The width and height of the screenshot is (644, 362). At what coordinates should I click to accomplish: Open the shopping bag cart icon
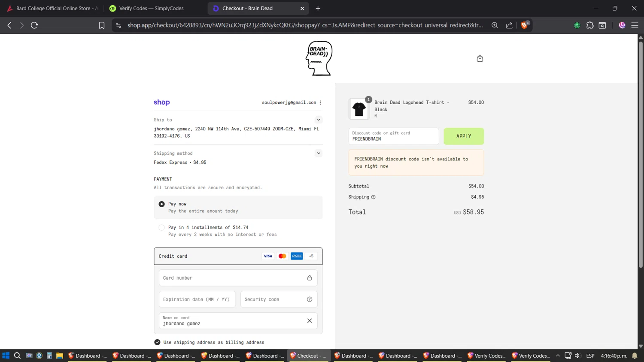pyautogui.click(x=480, y=58)
